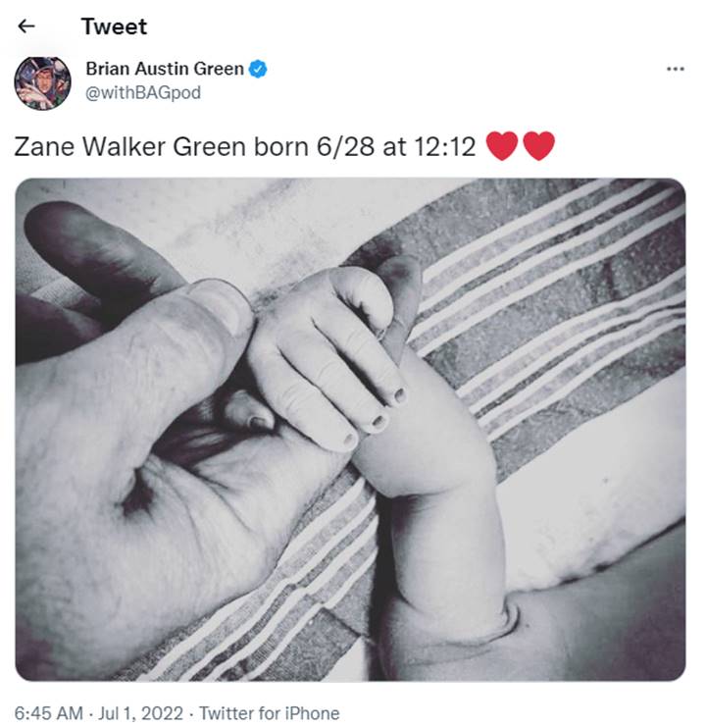Open the Twitter for iPhone source link
The image size is (706, 728).
click(269, 712)
